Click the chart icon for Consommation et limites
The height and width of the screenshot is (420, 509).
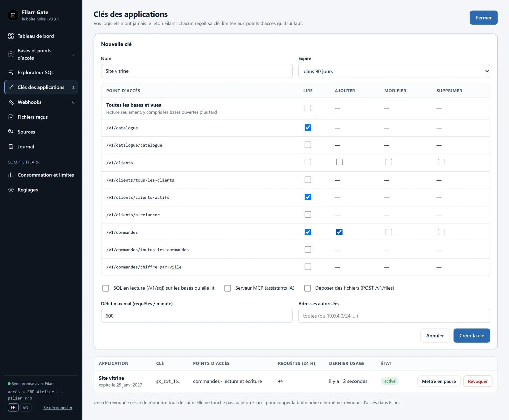pyautogui.click(x=11, y=175)
